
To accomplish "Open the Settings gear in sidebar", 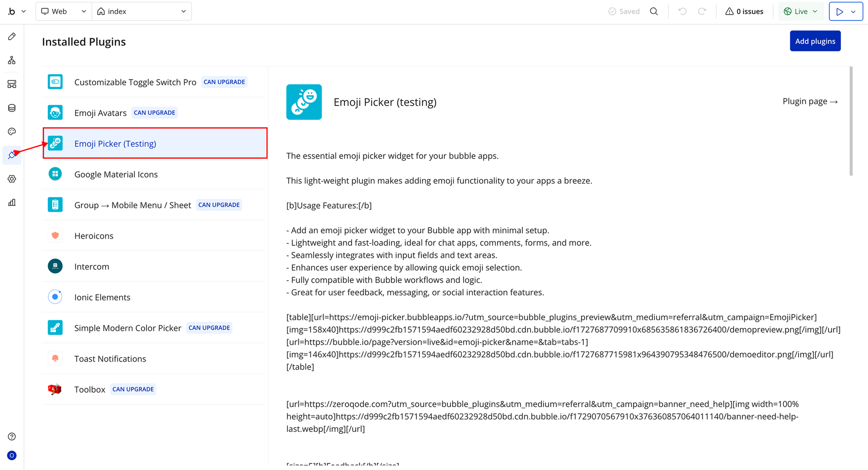I will [x=12, y=179].
